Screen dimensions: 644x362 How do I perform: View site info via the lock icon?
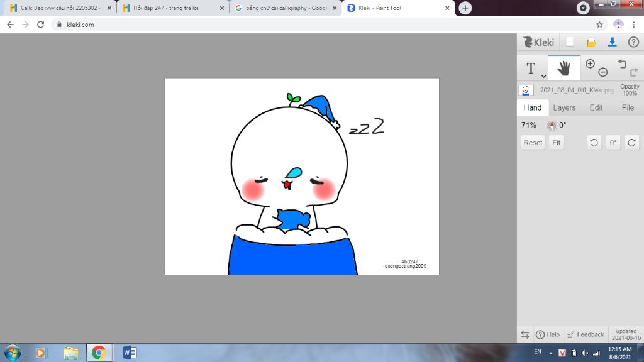click(59, 25)
